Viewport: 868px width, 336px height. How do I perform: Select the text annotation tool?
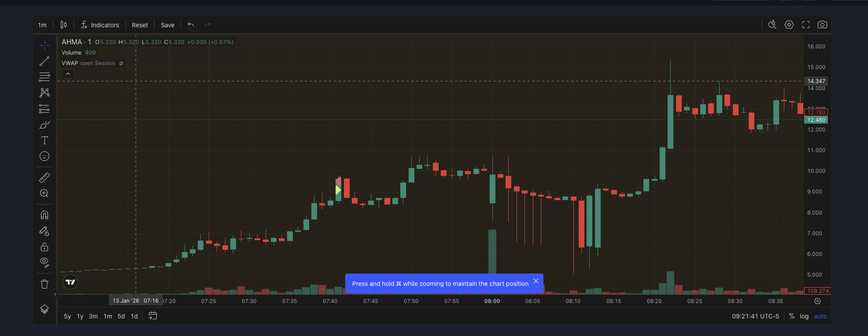click(44, 140)
